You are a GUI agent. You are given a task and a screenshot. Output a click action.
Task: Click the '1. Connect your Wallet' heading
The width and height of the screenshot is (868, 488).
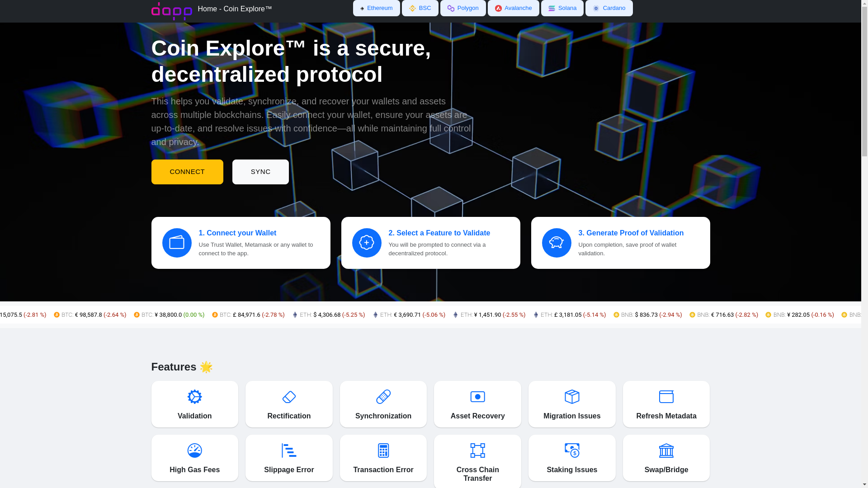[237, 233]
